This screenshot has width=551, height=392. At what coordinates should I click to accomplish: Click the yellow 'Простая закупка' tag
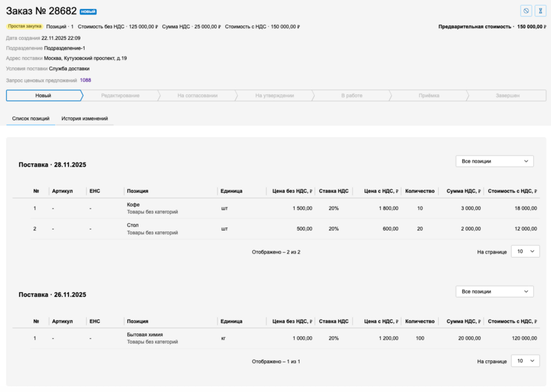click(26, 26)
